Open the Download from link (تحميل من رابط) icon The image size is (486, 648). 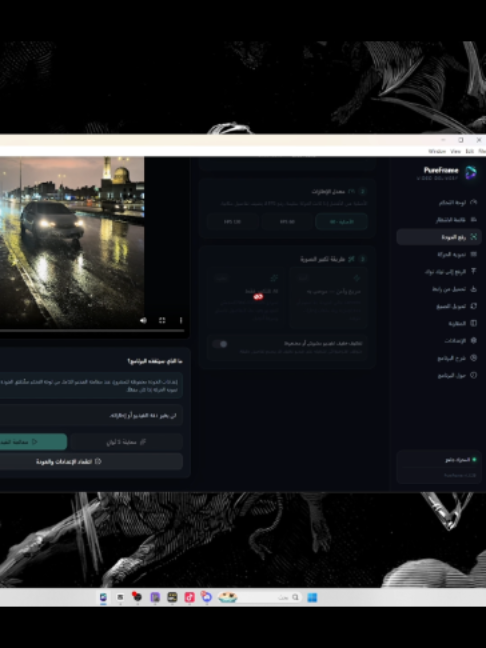[474, 289]
